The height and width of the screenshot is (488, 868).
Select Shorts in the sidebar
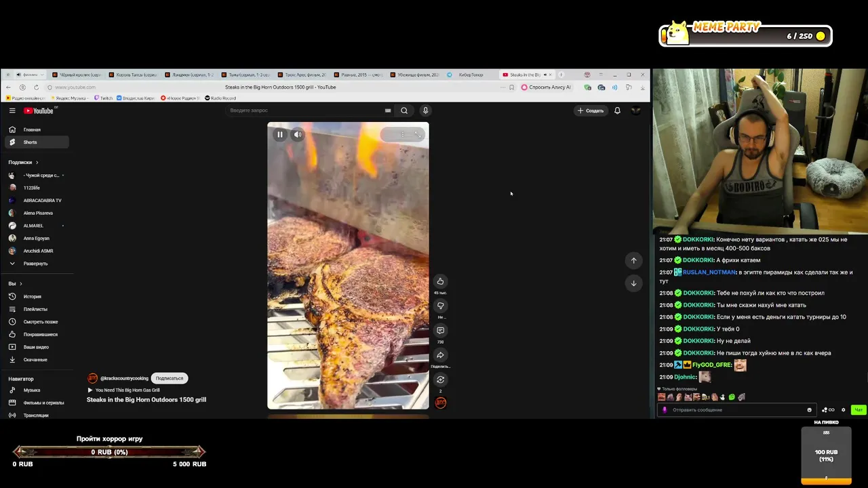(37, 142)
